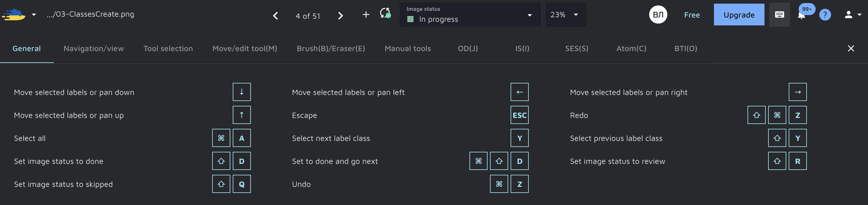Go to the next image arrow

tap(341, 15)
